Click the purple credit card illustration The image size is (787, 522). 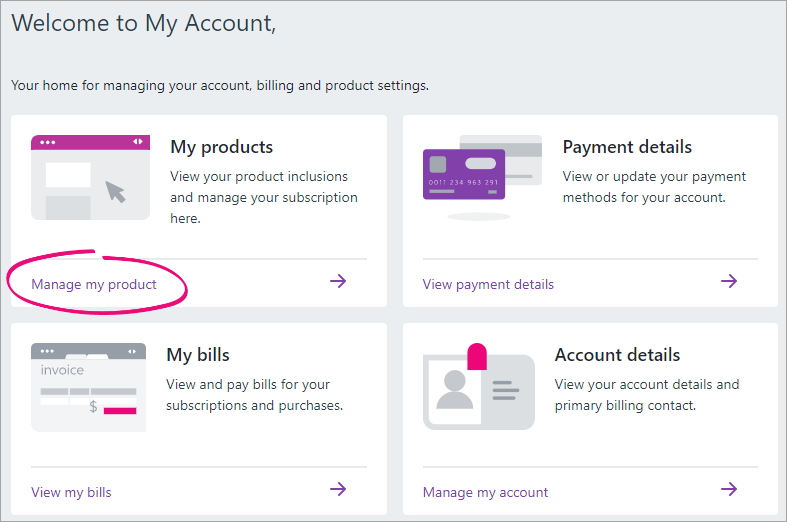(x=467, y=175)
